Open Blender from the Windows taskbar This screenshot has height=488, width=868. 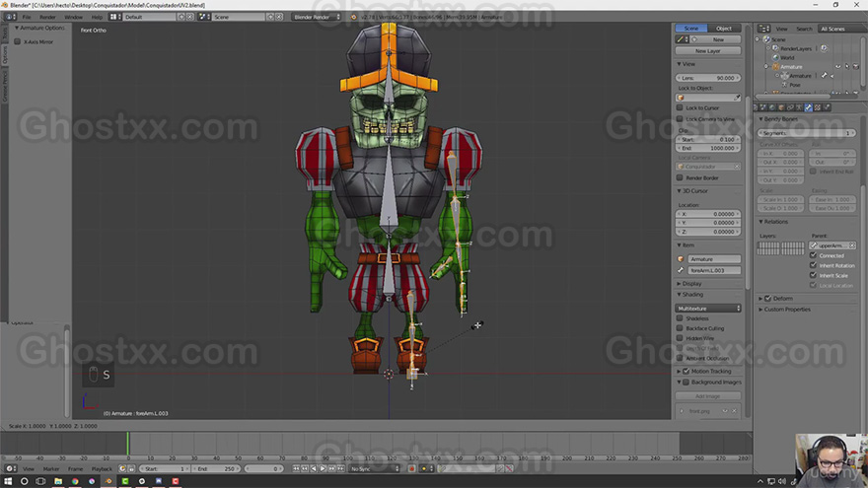click(x=108, y=481)
